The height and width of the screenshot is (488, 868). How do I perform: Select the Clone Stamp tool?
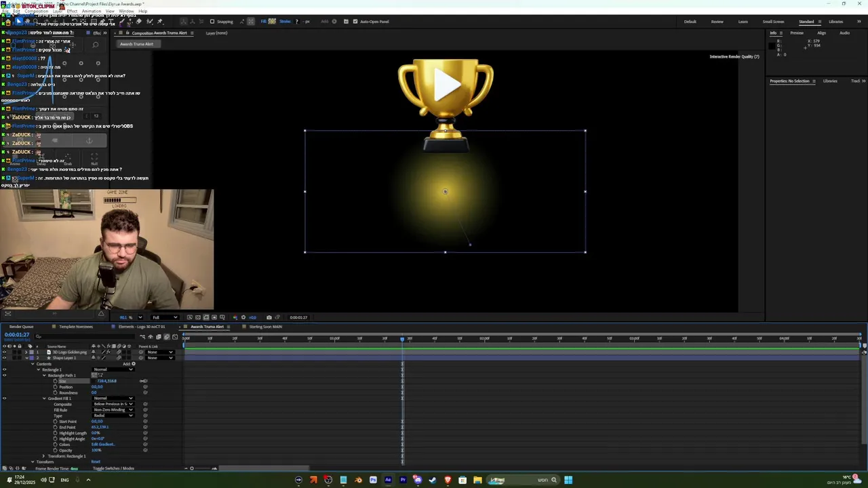pos(130,21)
